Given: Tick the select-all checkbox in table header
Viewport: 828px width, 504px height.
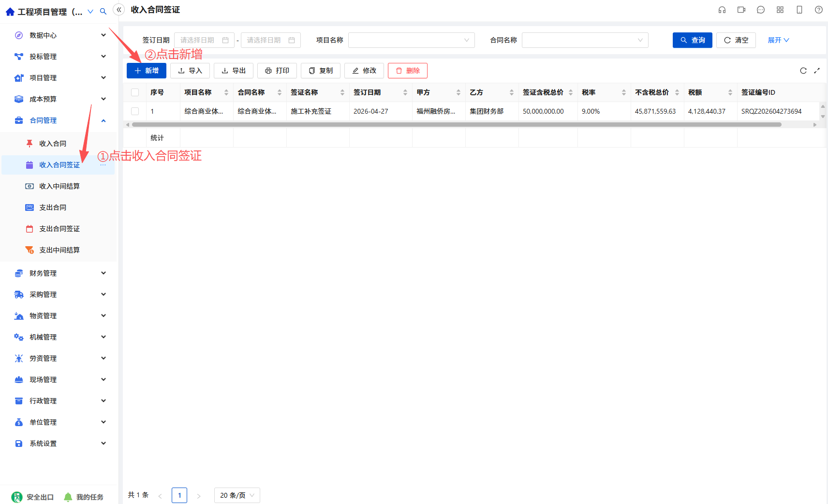Looking at the screenshot, I should (135, 92).
